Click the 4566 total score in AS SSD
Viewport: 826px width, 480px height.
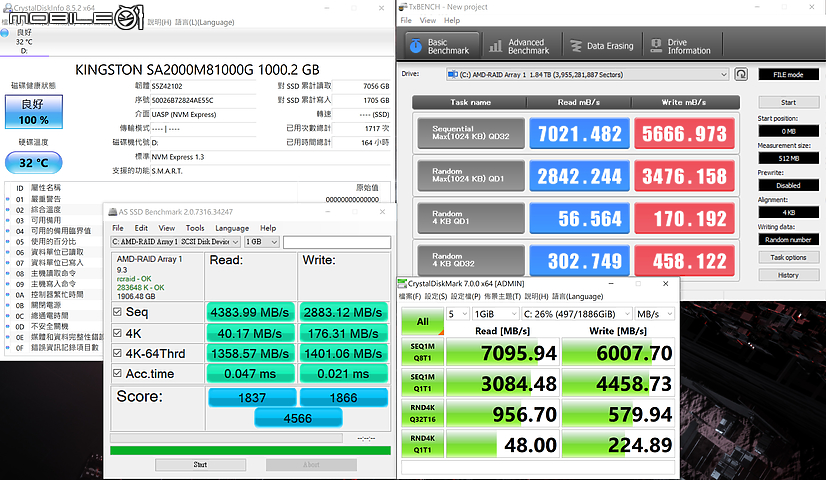298,418
